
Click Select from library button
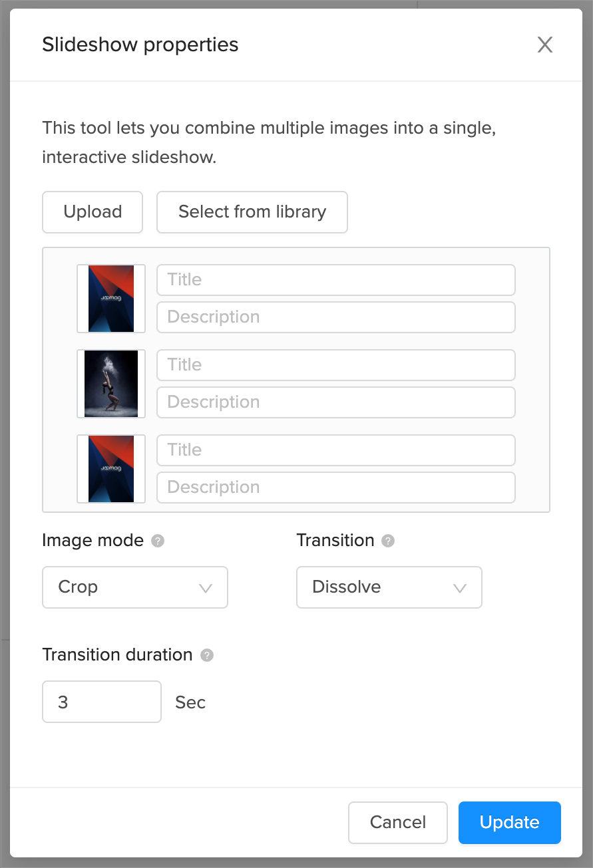252,212
